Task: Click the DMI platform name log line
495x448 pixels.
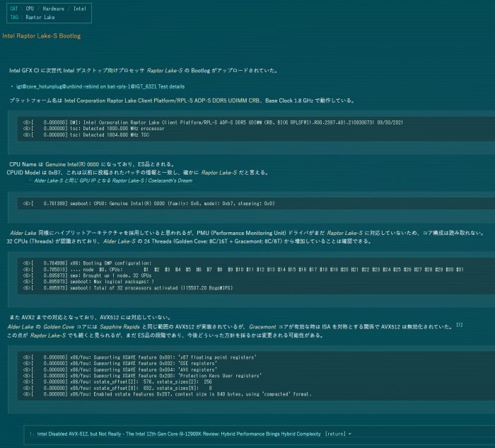Action: coord(212,122)
